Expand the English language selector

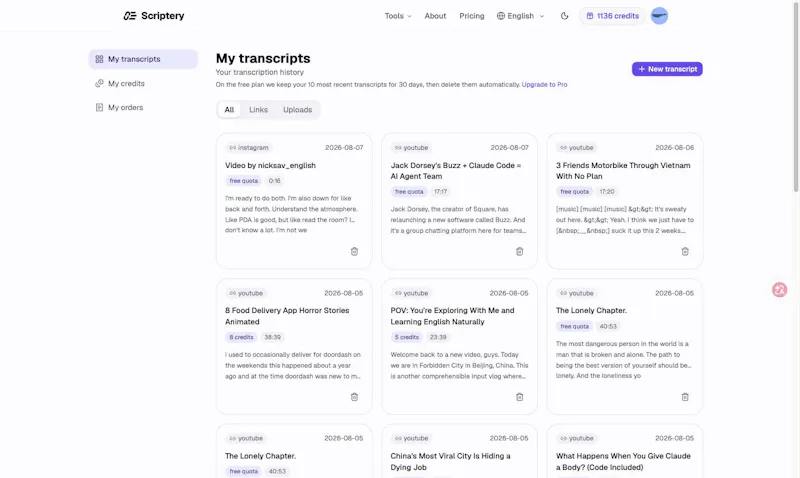click(x=520, y=16)
